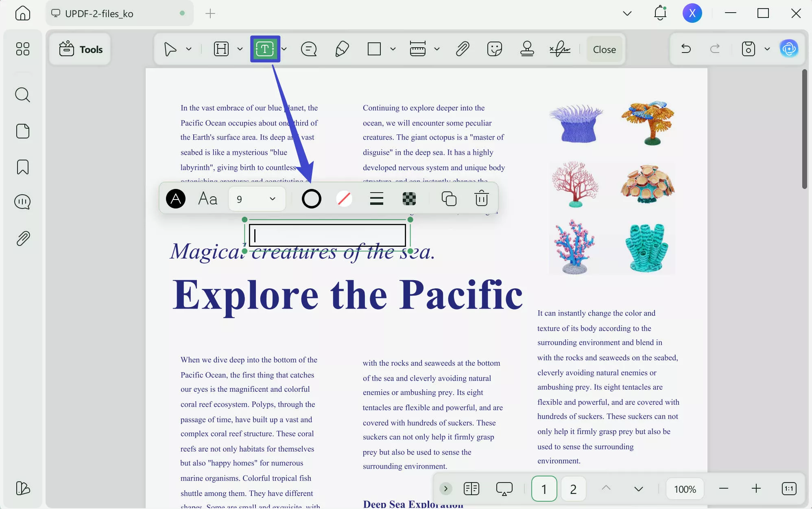Toggle no-fill option in text format bar
Viewport: 812px width, 509px height.
click(344, 199)
